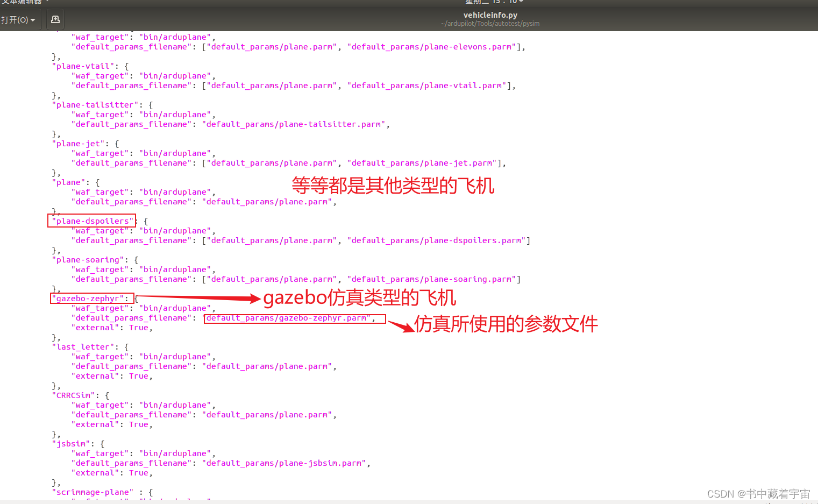The image size is (818, 504).
Task: Click "default_params/plane-jsbsim.parm" string
Action: [284, 463]
